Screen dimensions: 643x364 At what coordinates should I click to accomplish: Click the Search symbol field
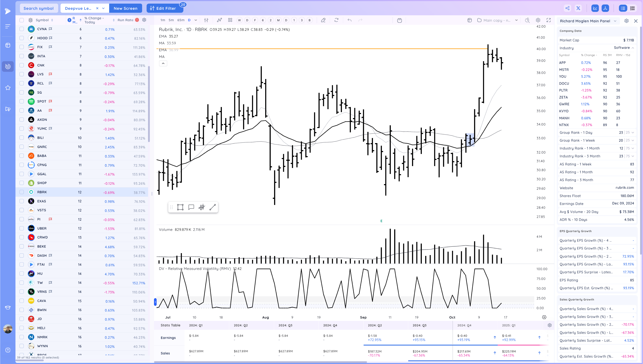(39, 8)
